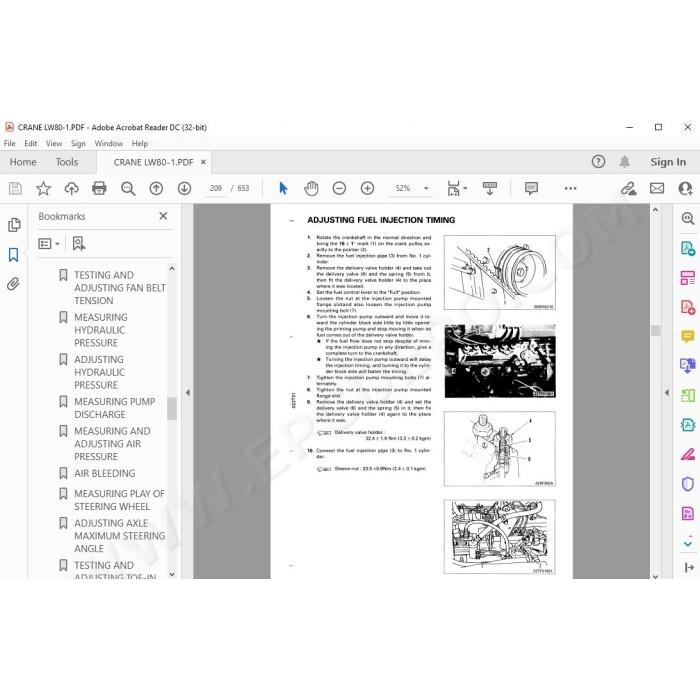700x700 pixels.
Task: Open notifications bell
Action: point(625,162)
